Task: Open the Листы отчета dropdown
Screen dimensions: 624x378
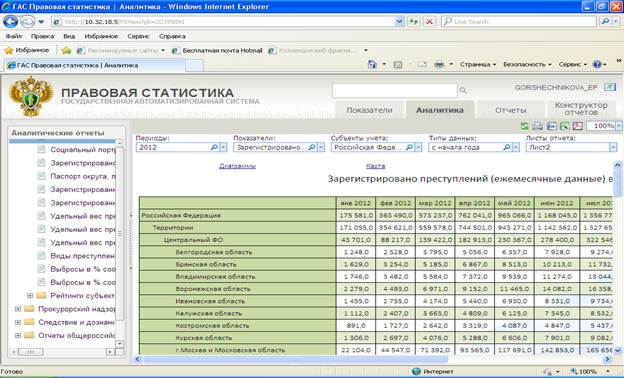Action: point(613,147)
